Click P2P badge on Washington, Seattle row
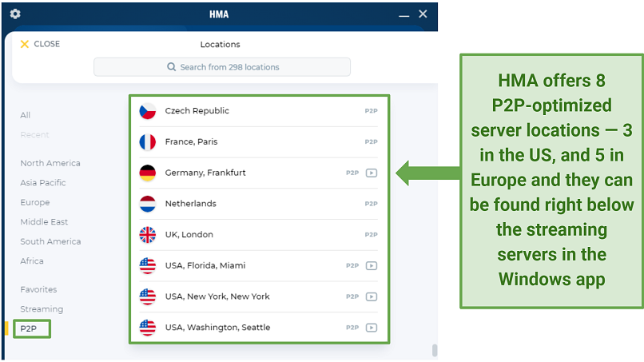Viewport: 644px width, 362px height. pos(352,328)
